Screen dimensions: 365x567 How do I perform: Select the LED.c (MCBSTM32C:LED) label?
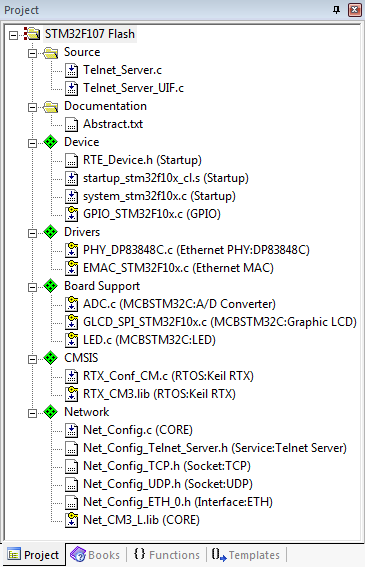149,340
